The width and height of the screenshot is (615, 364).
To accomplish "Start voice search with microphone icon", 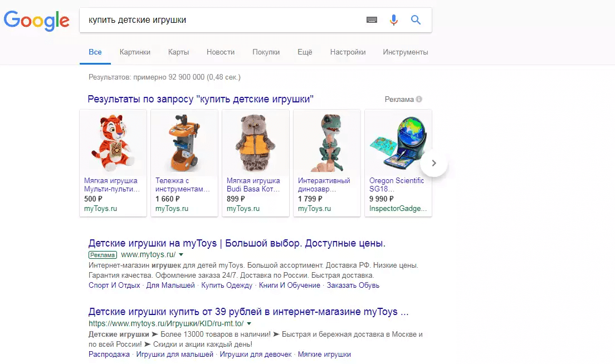I will (394, 20).
